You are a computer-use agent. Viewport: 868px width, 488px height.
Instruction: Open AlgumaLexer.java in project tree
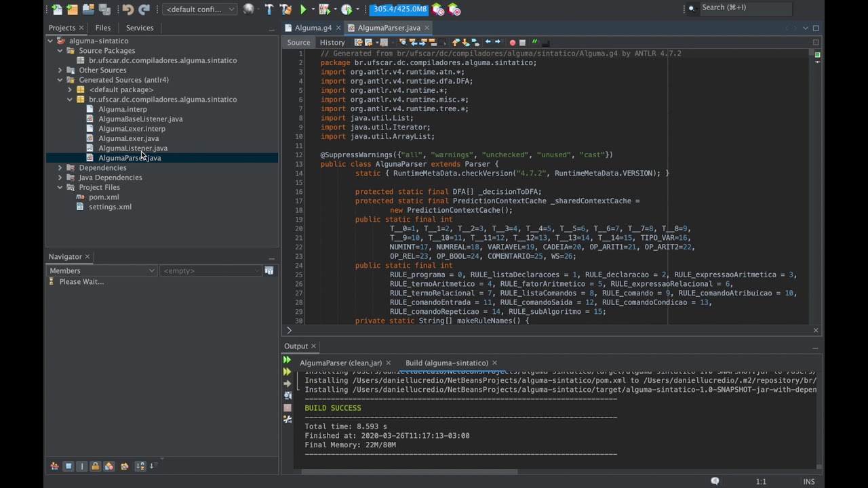click(128, 138)
